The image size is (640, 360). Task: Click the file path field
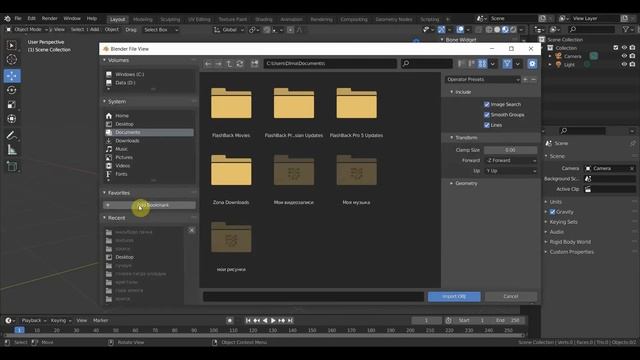(330, 64)
